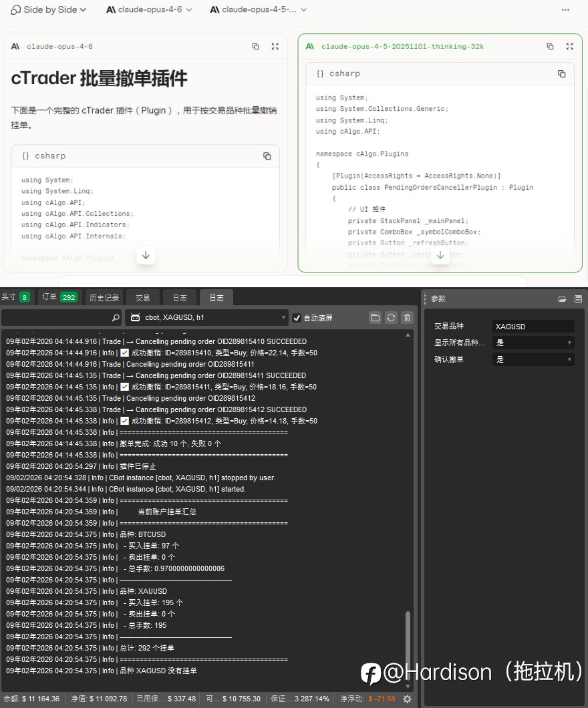Click the log scrollbar down arrow

(x=408, y=686)
